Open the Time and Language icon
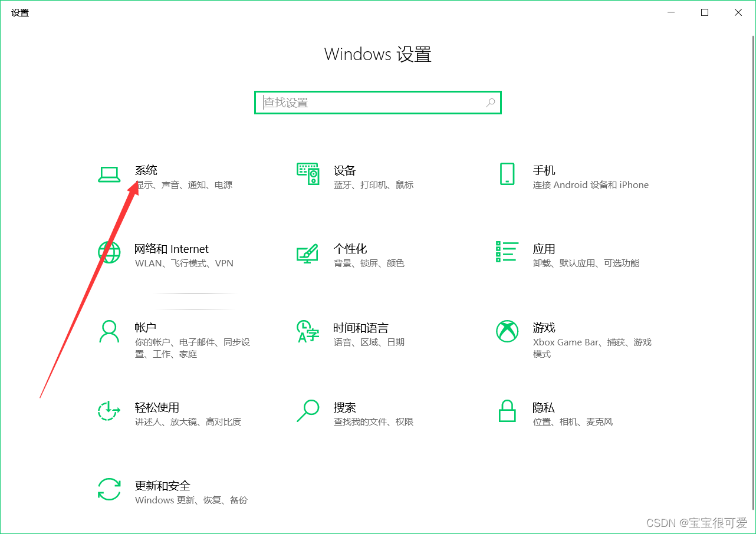 pos(308,331)
